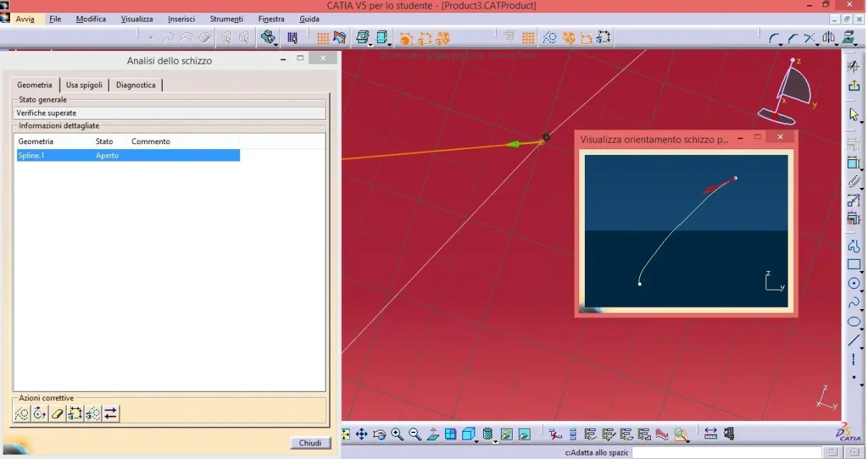
Task: Open the Strumenti menu
Action: (x=226, y=19)
